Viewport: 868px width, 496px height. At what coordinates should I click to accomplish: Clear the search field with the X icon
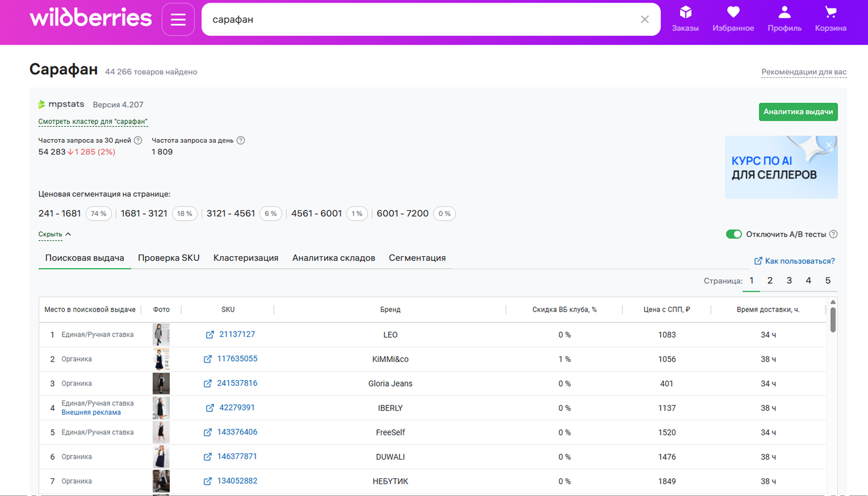tap(645, 19)
